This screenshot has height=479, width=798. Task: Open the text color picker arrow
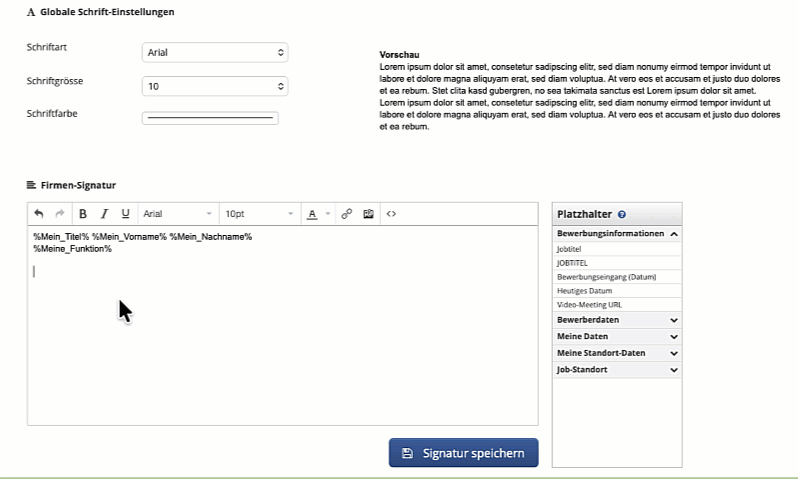click(327, 214)
